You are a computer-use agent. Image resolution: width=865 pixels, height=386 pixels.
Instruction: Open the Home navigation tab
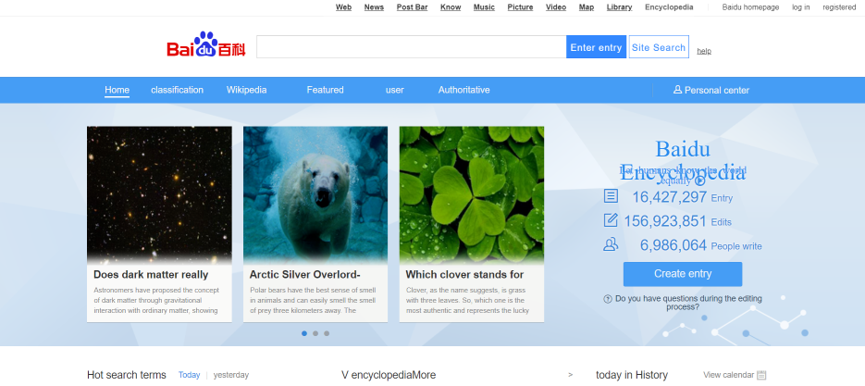pos(117,90)
